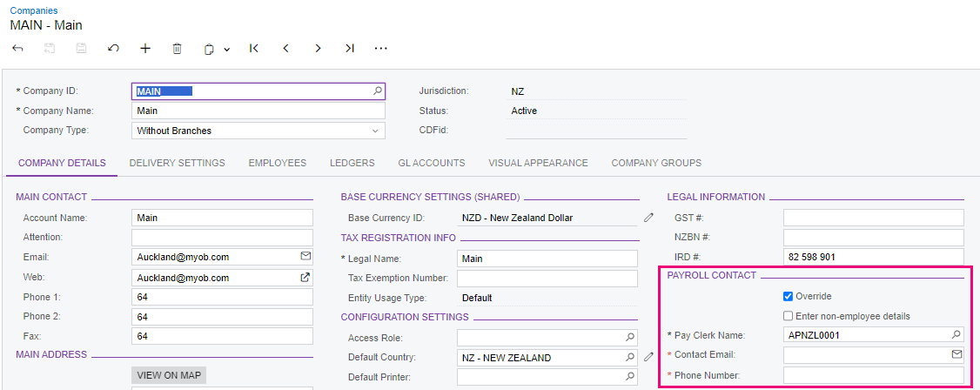The height and width of the screenshot is (390, 980).
Task: Open Pay Clerk Name lookup
Action: tap(956, 334)
